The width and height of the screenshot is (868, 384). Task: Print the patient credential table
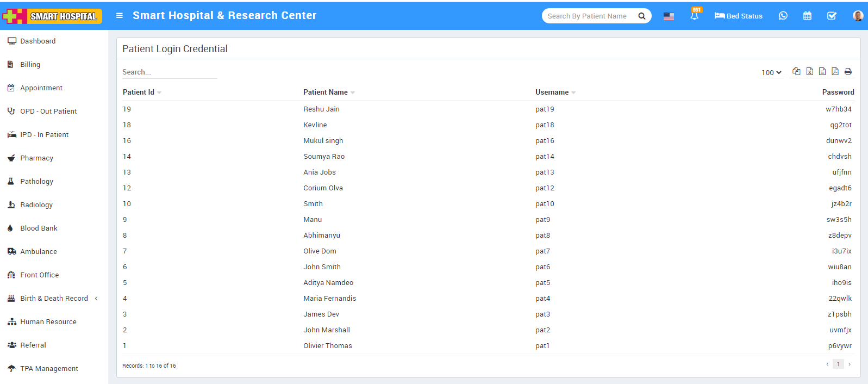848,71
